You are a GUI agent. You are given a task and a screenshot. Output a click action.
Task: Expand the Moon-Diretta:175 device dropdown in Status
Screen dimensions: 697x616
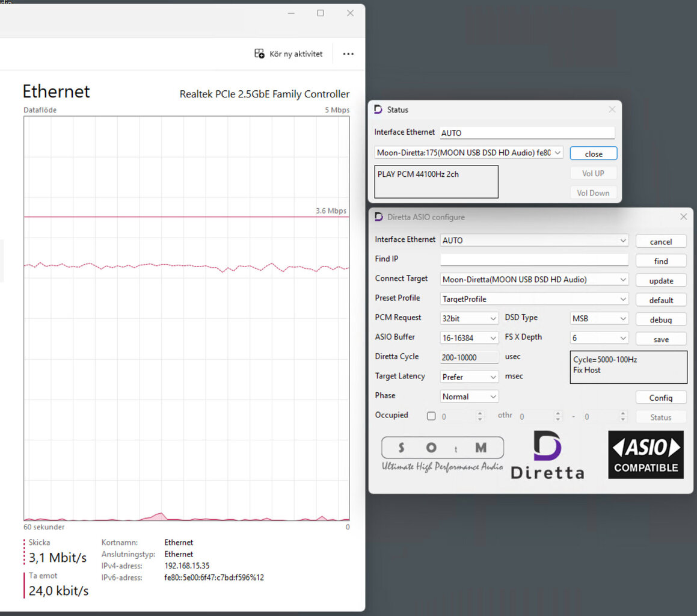(x=557, y=153)
